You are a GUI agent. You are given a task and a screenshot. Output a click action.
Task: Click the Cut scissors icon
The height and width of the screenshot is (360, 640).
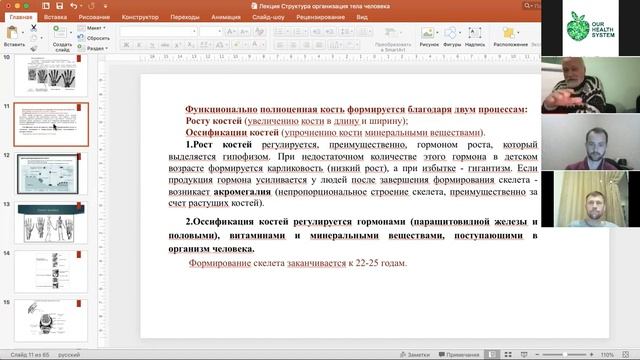coord(33,28)
